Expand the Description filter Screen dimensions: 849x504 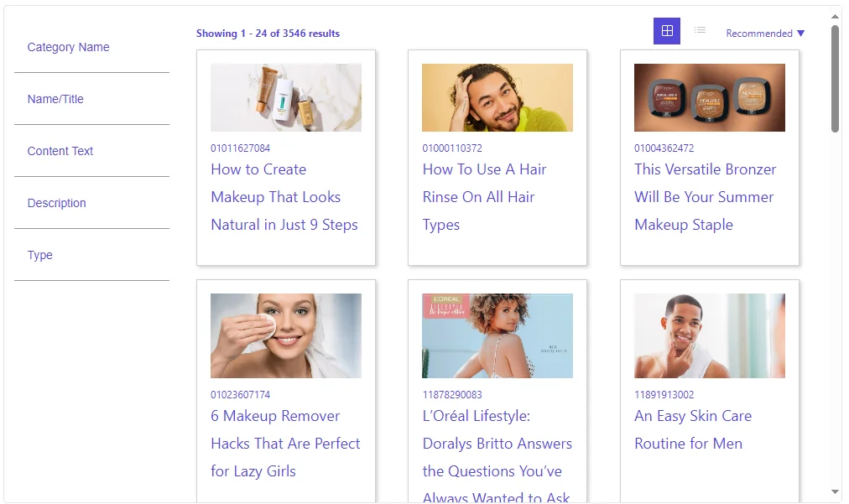(x=91, y=203)
